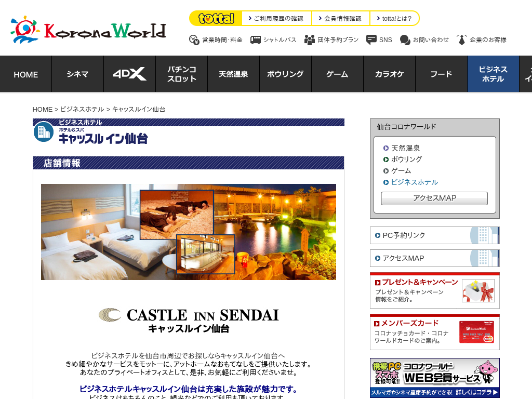Open the シネマ navigation tab
Image resolution: width=532 pixels, height=399 pixels.
tap(78, 74)
